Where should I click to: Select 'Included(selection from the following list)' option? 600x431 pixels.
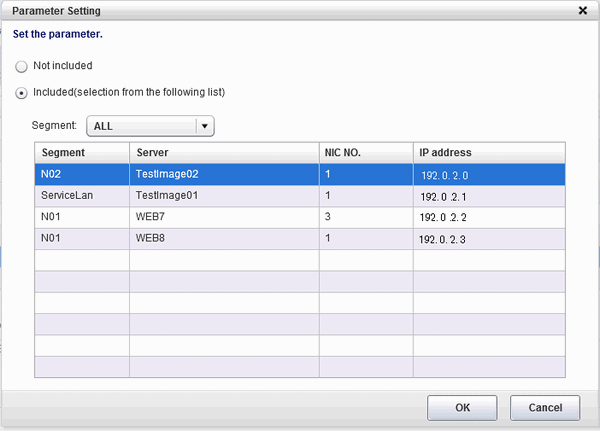tap(22, 93)
